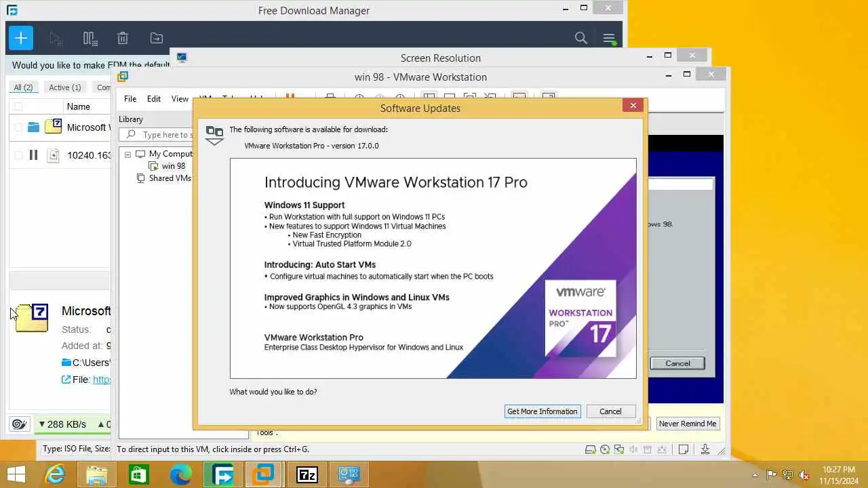
Task: Collapse the My Computer tree node in VMware Library
Action: click(x=127, y=155)
